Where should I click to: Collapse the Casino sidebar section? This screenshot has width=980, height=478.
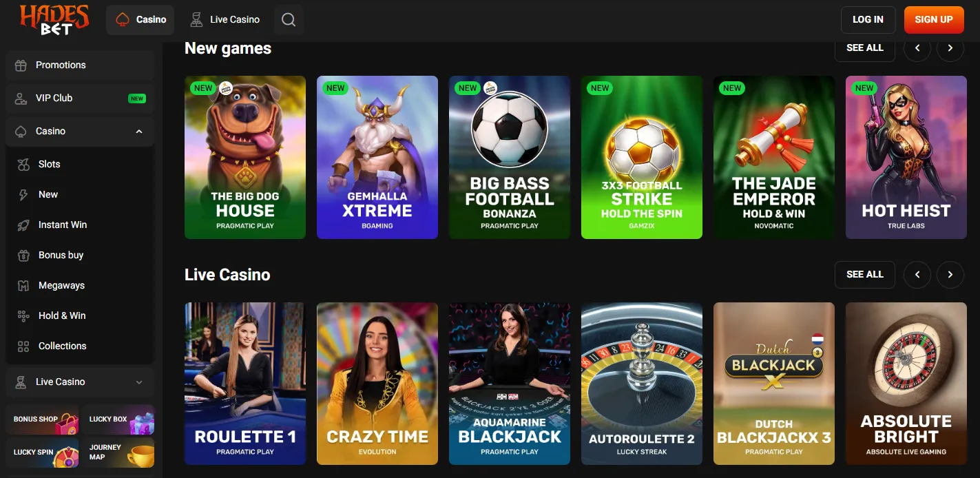139,131
